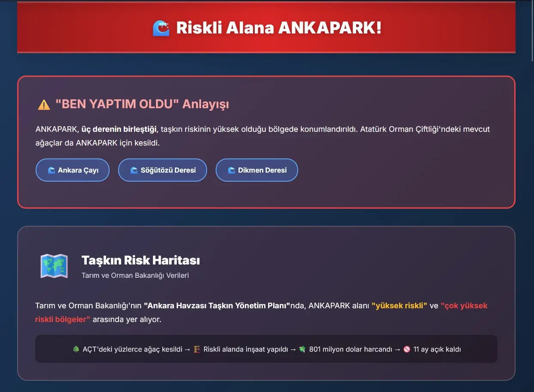
Task: Click the warning triangle icon beside "BEN YAPTIM OLDU"
Action: point(44,104)
